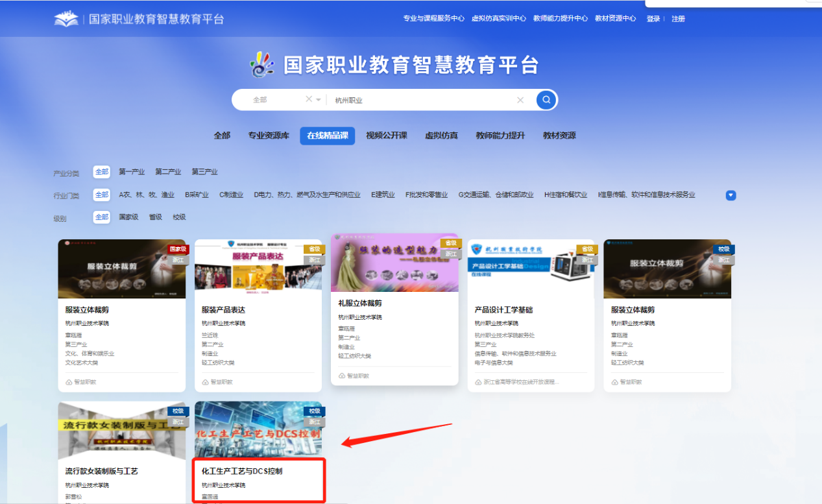Open the 化工生产工艺与DCS控制 course title
Viewport: 822px width, 504px height.
click(x=242, y=471)
